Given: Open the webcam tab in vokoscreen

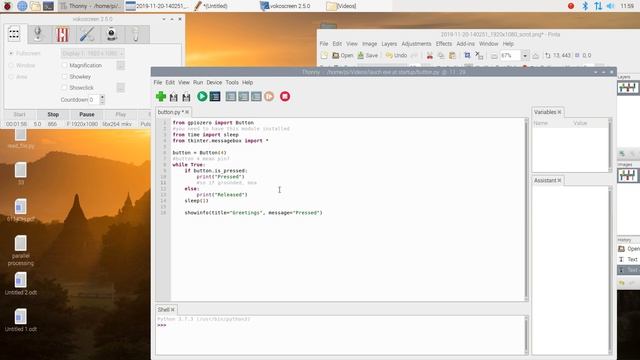Looking at the screenshot, I should pyautogui.click(x=112, y=34).
